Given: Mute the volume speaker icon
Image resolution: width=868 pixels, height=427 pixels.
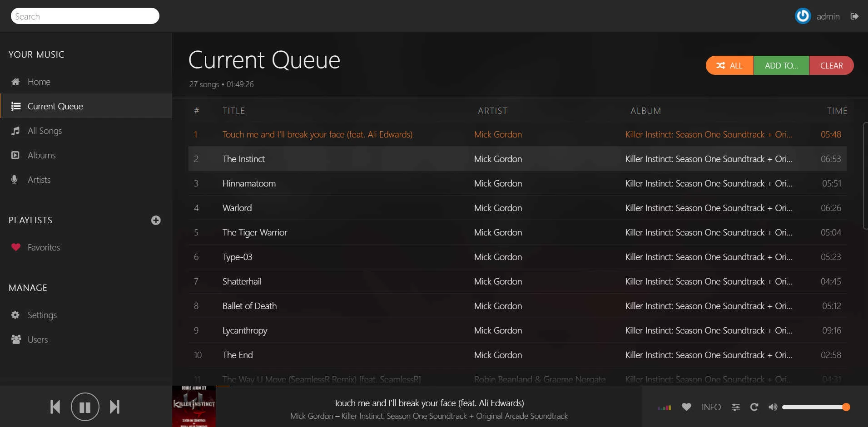Looking at the screenshot, I should click(x=773, y=407).
